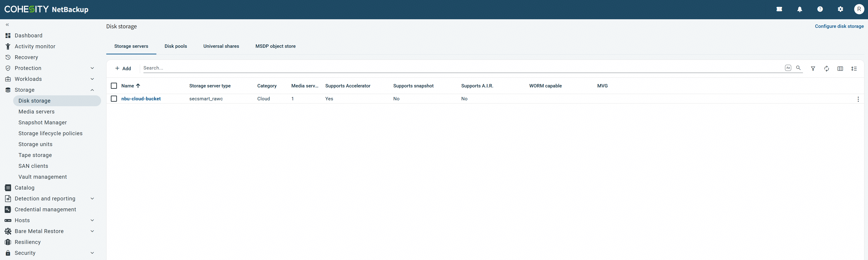Click the Activity monitor icon
The image size is (868, 260).
point(8,46)
